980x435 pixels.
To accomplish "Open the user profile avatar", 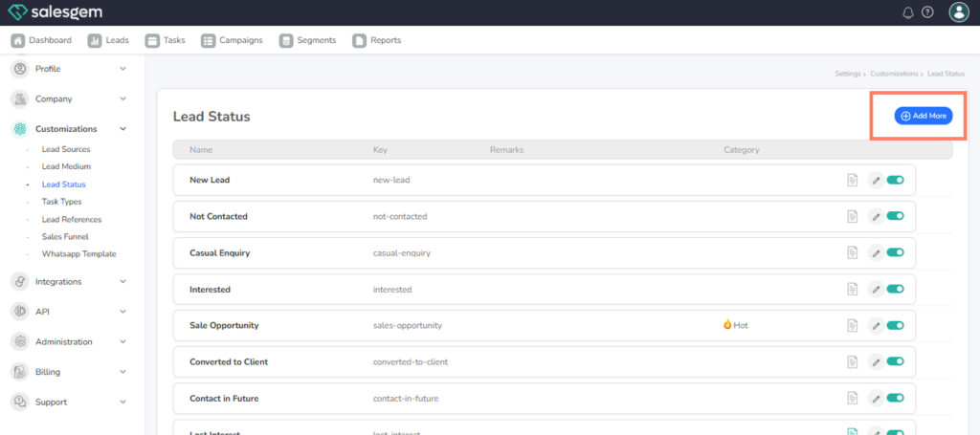I will pos(958,12).
